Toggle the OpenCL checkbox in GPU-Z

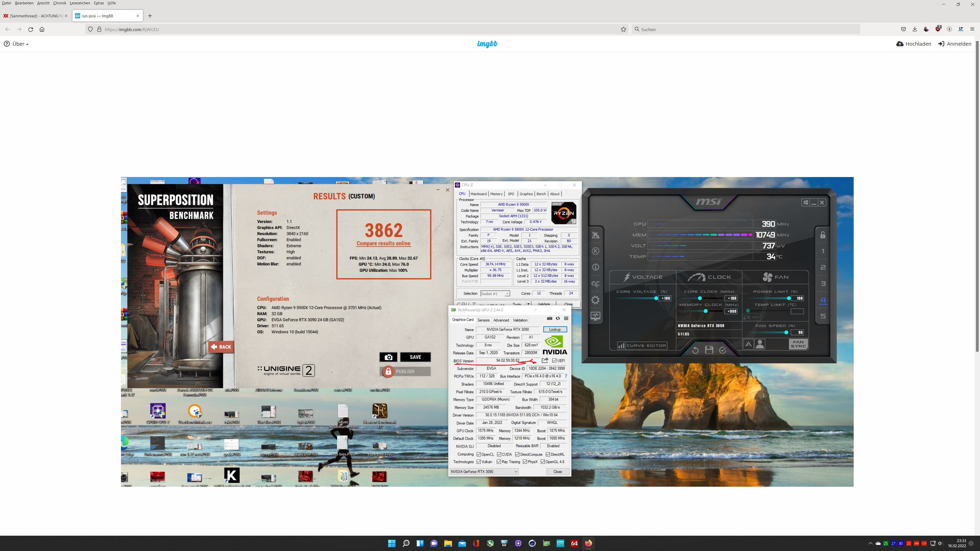click(x=479, y=454)
